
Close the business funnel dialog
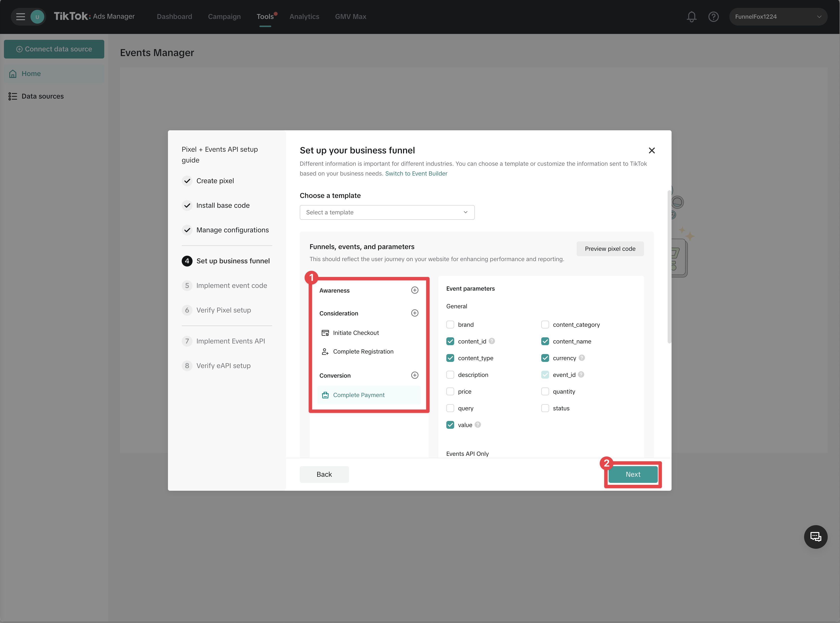click(651, 150)
